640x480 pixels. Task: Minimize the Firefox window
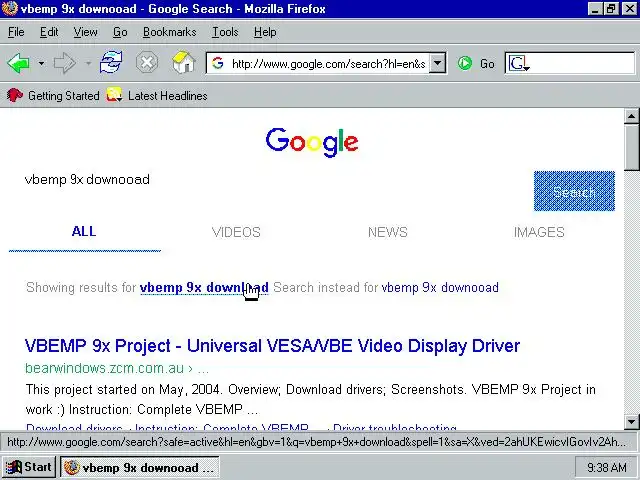595,9
